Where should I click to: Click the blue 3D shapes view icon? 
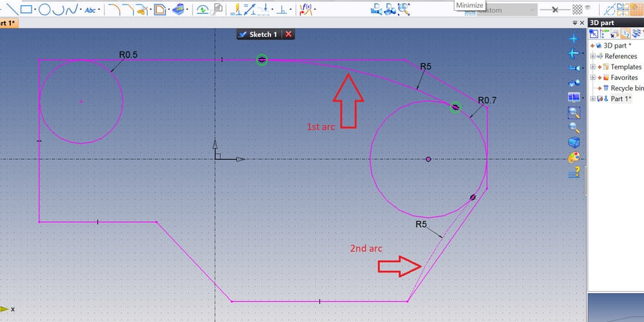[x=574, y=83]
